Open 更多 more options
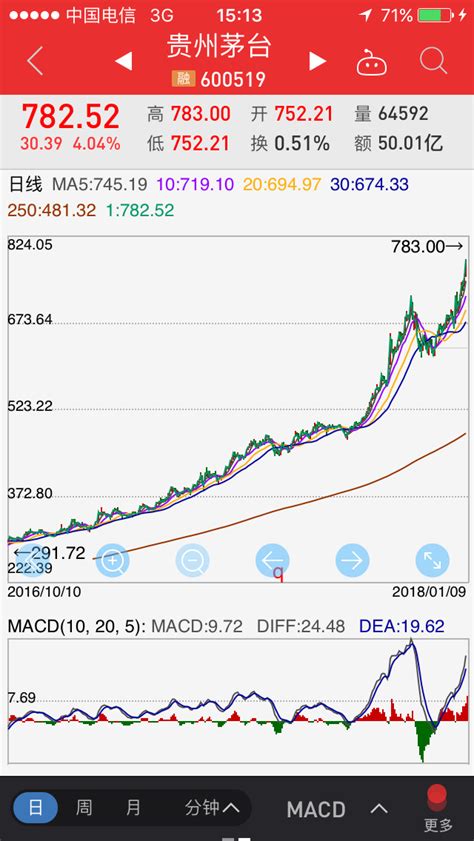Viewport: 474px width, 841px height. [x=438, y=809]
